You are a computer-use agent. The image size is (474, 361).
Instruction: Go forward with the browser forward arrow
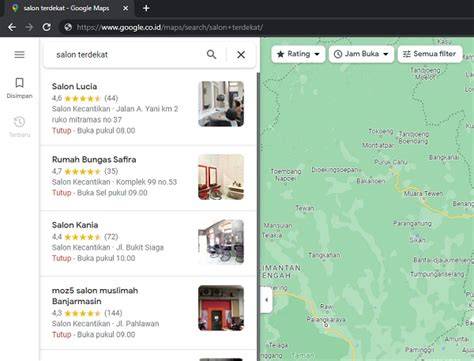[29, 27]
